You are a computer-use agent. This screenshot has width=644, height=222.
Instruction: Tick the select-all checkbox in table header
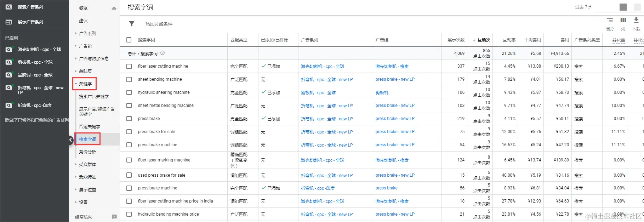[129, 40]
